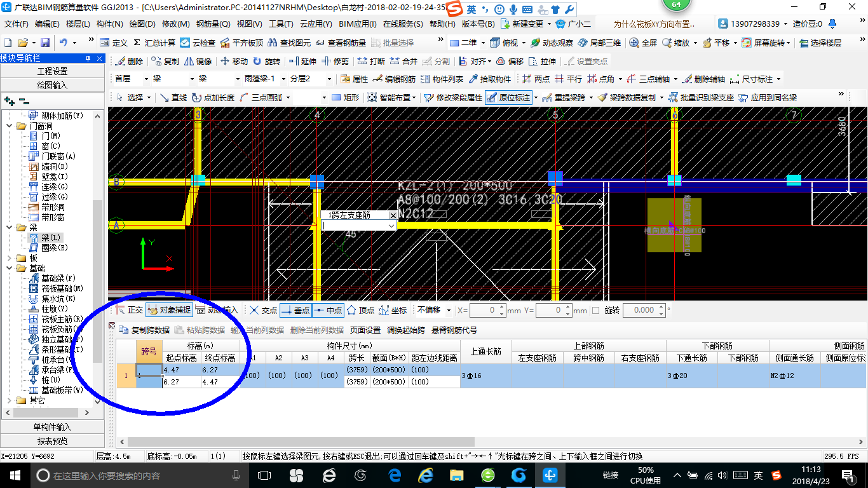Select the 打断 break tool

click(x=371, y=61)
